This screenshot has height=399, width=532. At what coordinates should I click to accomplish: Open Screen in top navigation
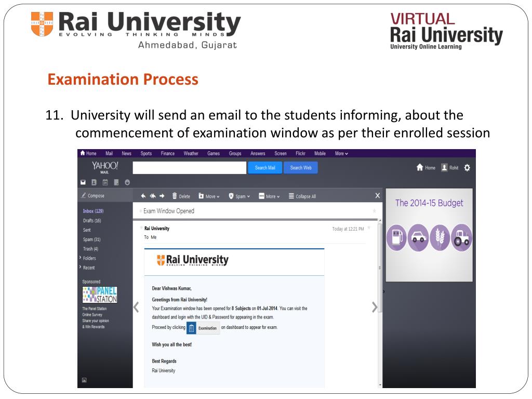280,153
